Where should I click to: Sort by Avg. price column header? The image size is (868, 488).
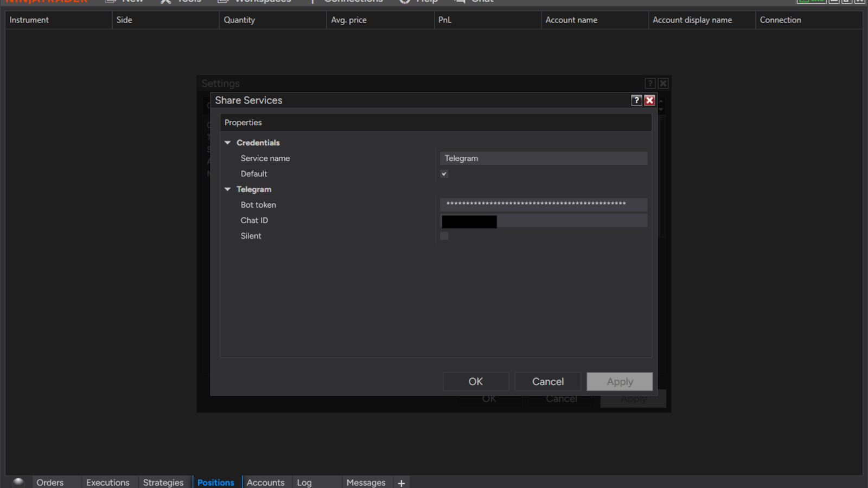pos(380,20)
